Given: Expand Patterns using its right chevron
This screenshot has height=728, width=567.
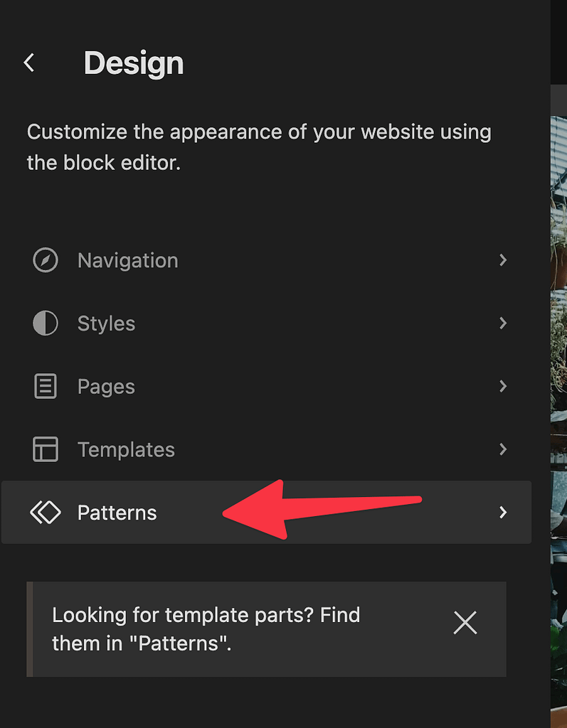Looking at the screenshot, I should (503, 513).
